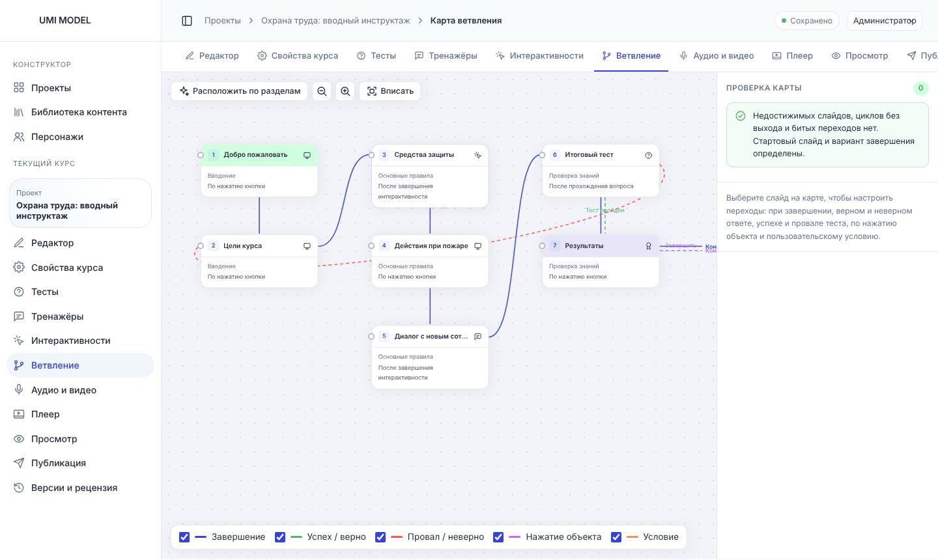This screenshot has height=560, width=938.
Task: Click the Карта ветвления breadcrumb text
Action: (x=466, y=21)
